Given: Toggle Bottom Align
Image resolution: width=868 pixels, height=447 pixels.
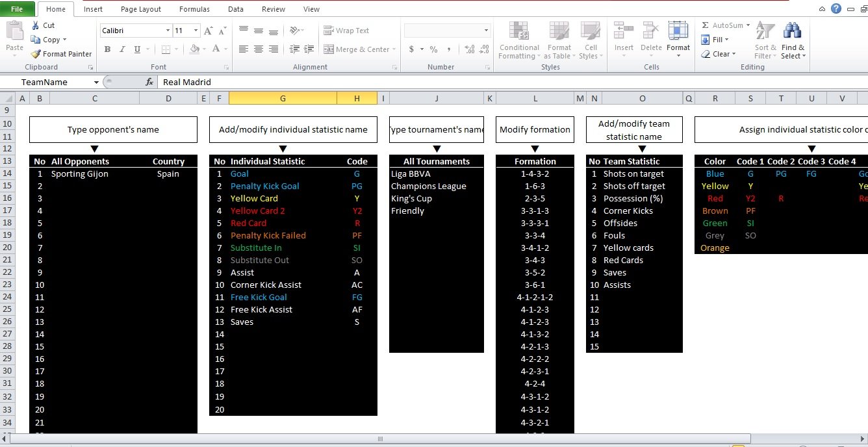Looking at the screenshot, I should [274, 31].
